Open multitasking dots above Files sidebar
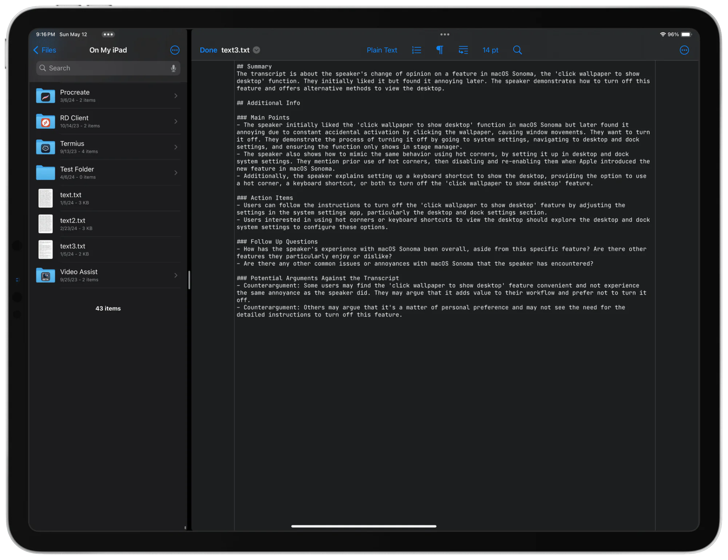Screen dimensions: 728x560 pos(108,34)
